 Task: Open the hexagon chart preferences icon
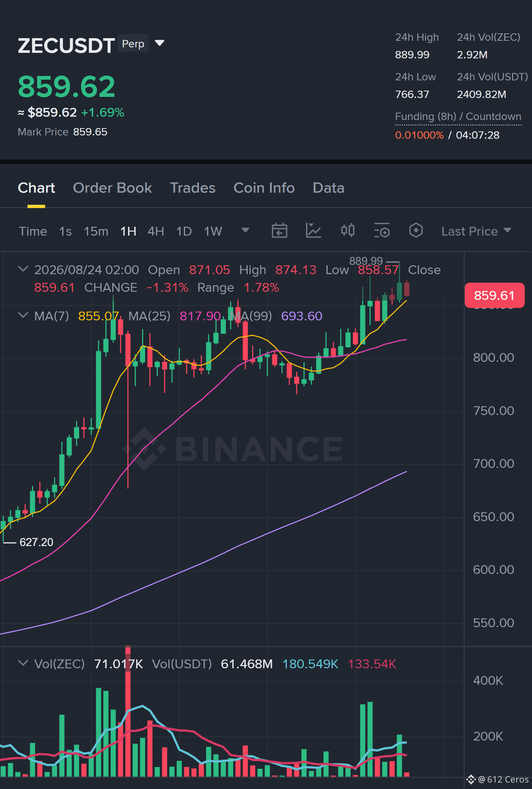pyautogui.click(x=416, y=231)
